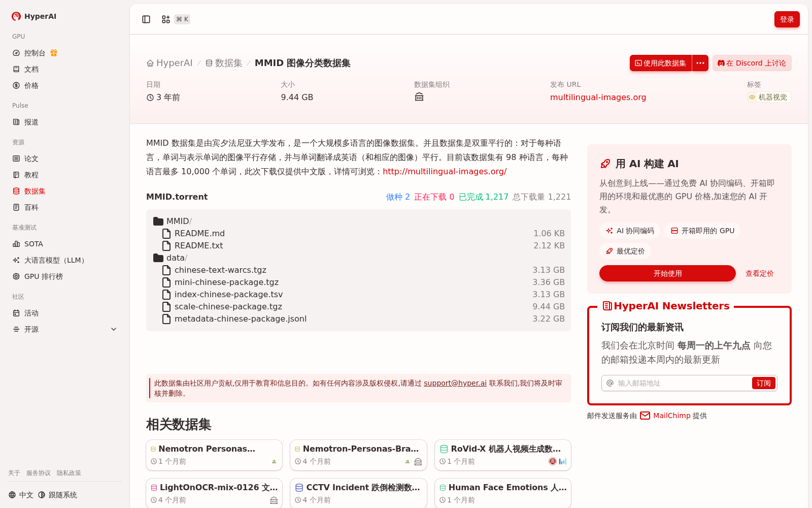
Task: Open the CCTV Incident 跌倒检测 card
Action: pyautogui.click(x=358, y=493)
